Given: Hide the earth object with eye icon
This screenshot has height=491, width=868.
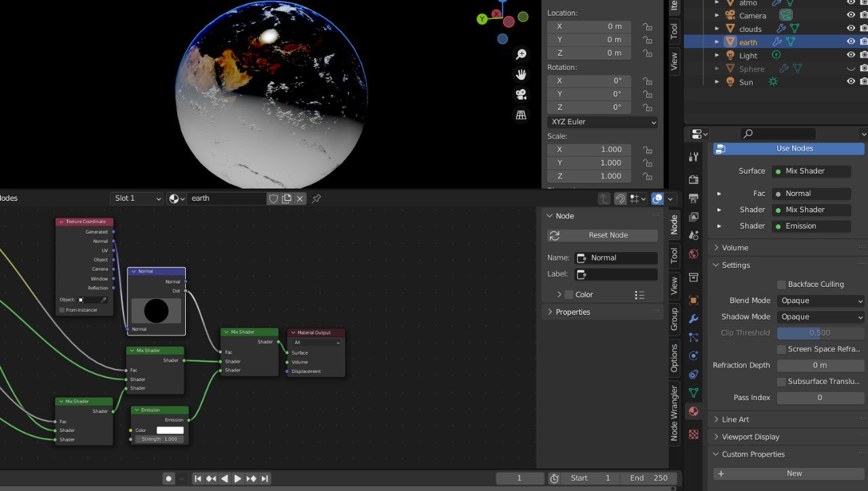Looking at the screenshot, I should click(x=851, y=42).
